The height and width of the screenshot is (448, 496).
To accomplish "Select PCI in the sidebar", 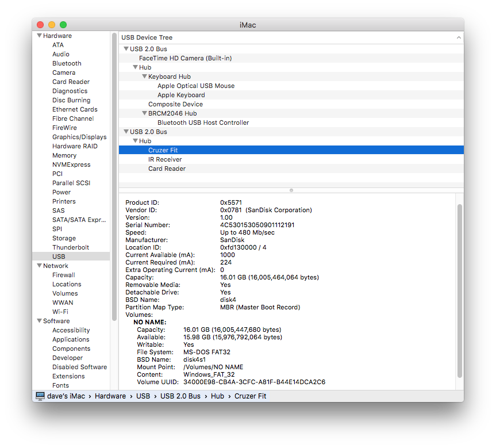I will (x=57, y=174).
